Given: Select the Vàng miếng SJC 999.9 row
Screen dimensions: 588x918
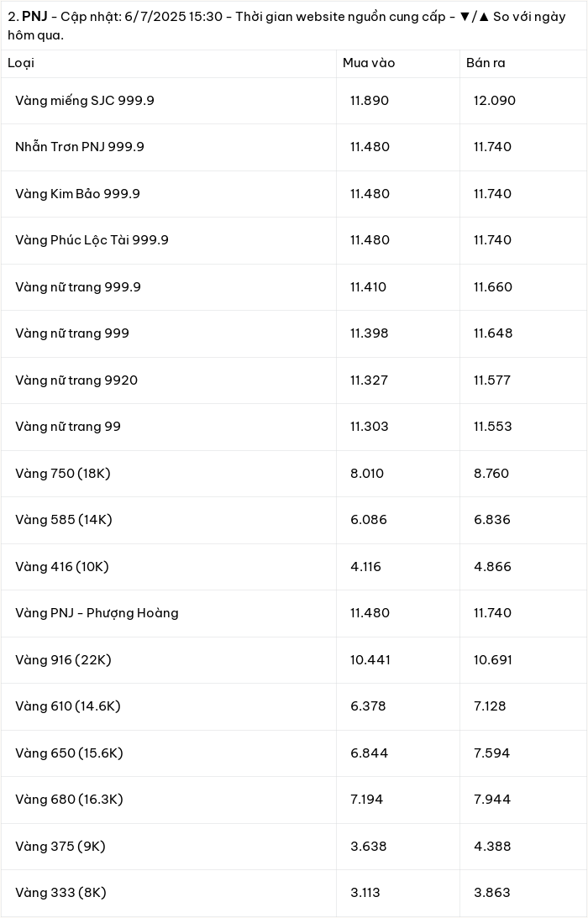Looking at the screenshot, I should 294,101.
